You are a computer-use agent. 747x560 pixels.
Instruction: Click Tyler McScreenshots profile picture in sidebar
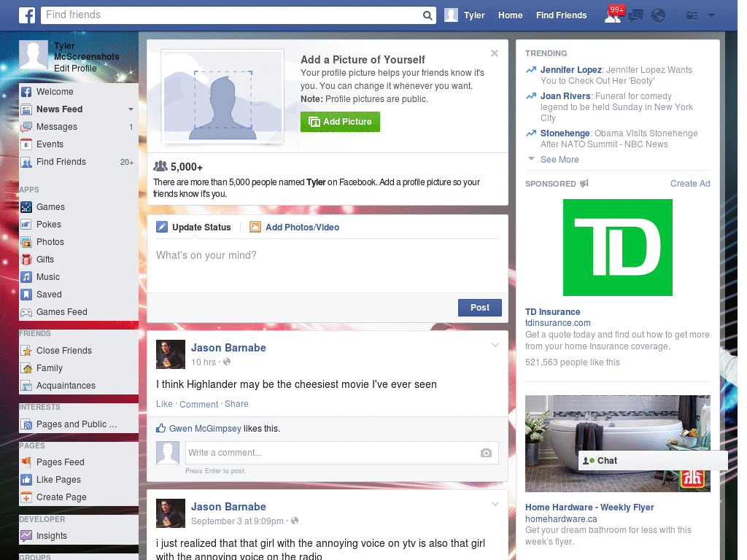point(34,55)
